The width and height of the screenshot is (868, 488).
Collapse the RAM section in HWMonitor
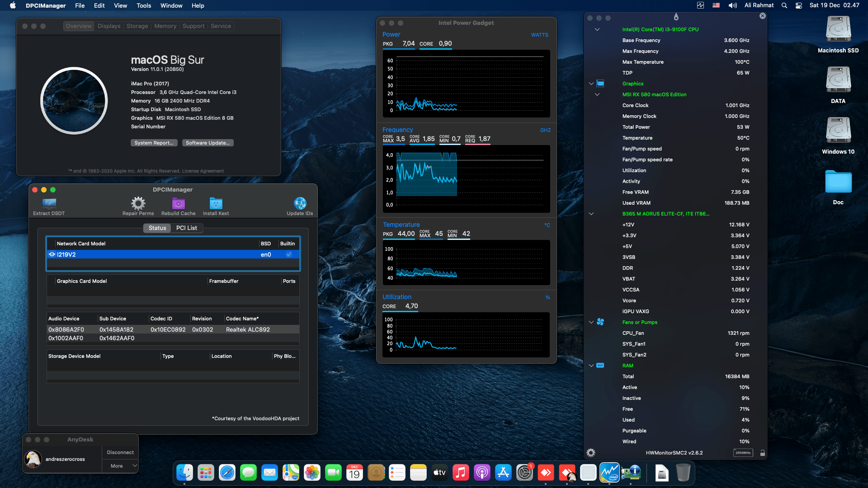(591, 366)
